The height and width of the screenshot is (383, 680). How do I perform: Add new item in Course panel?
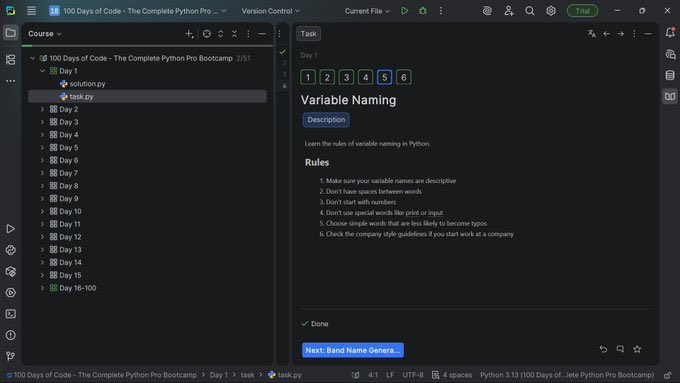(x=189, y=34)
